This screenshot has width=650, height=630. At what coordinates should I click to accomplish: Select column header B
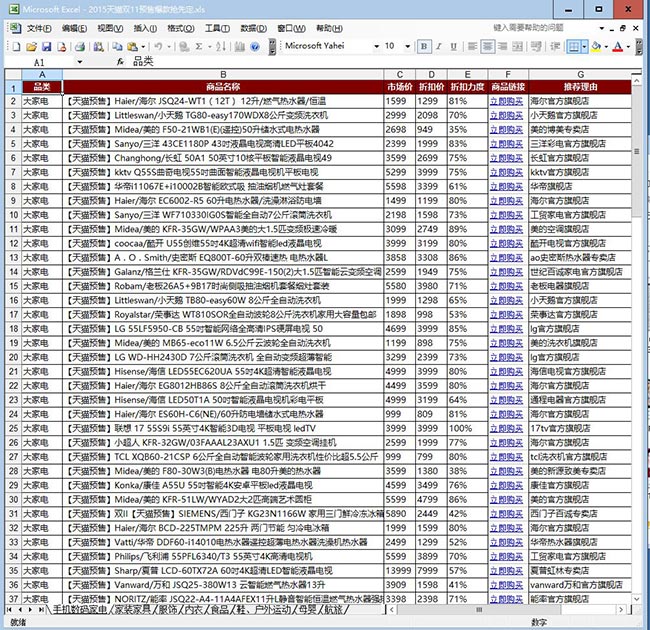(x=223, y=75)
